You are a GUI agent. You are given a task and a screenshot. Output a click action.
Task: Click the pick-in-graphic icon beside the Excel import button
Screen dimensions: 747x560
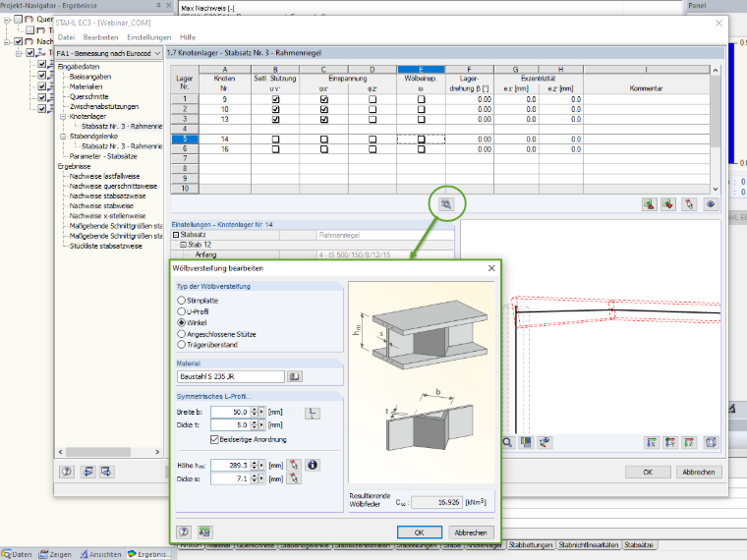point(689,204)
